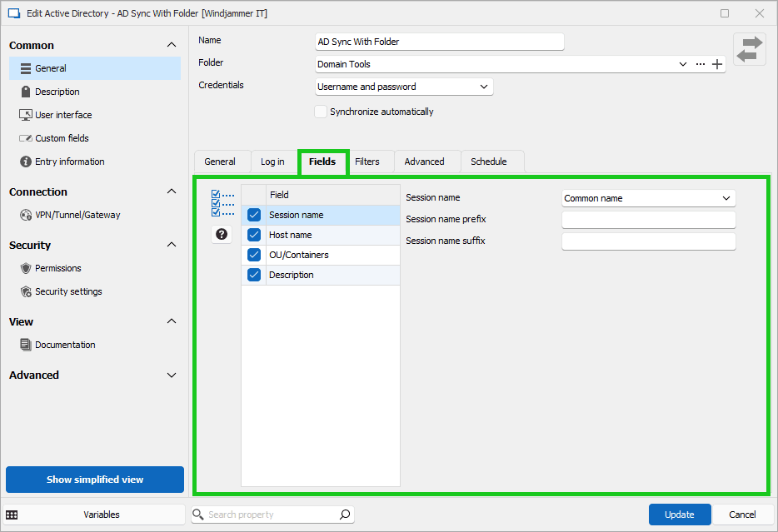
Task: Switch to the Schedule tab
Action: click(488, 162)
